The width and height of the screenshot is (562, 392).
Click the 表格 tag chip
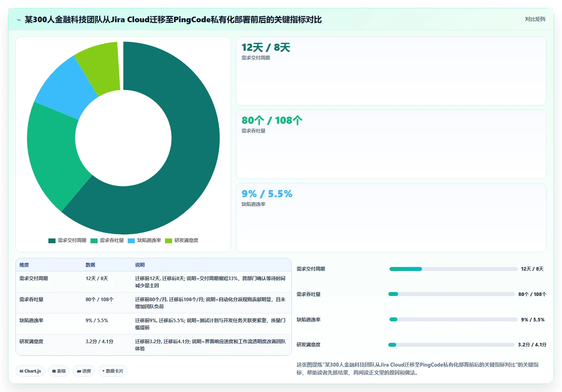click(59, 371)
